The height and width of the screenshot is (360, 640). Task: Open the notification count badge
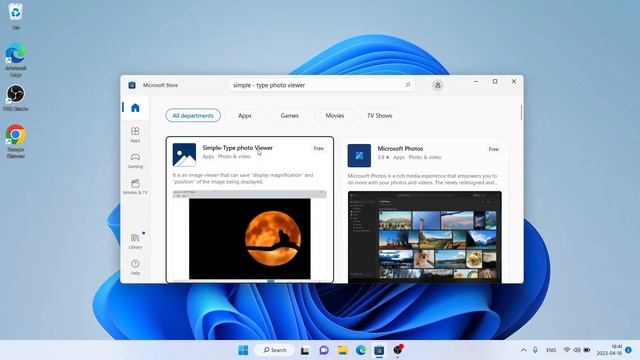(629, 350)
